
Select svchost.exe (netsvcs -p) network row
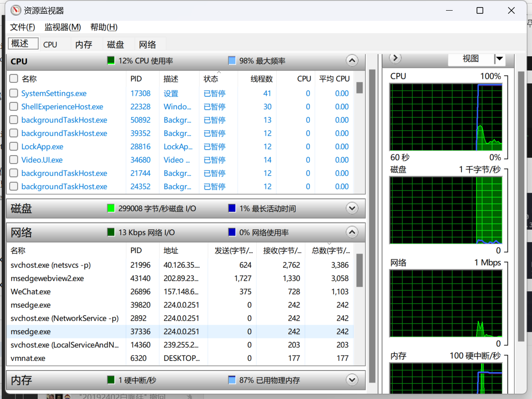[181, 265]
